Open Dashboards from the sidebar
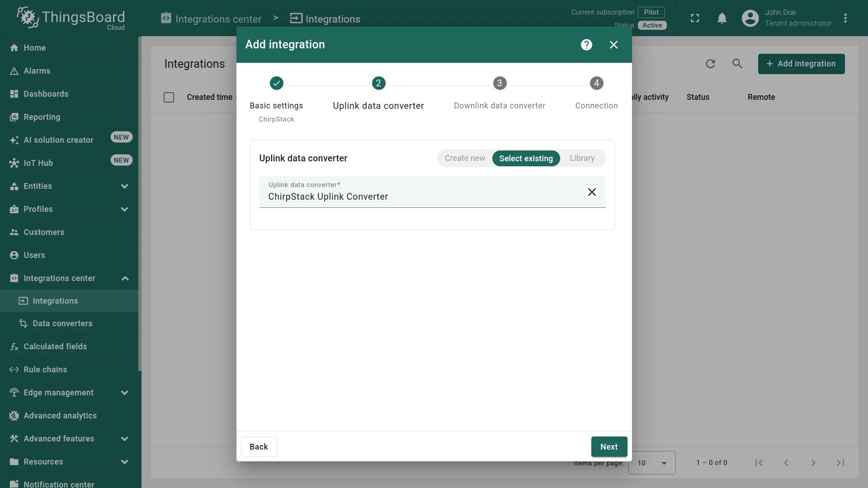This screenshot has width=868, height=488. tap(69, 94)
